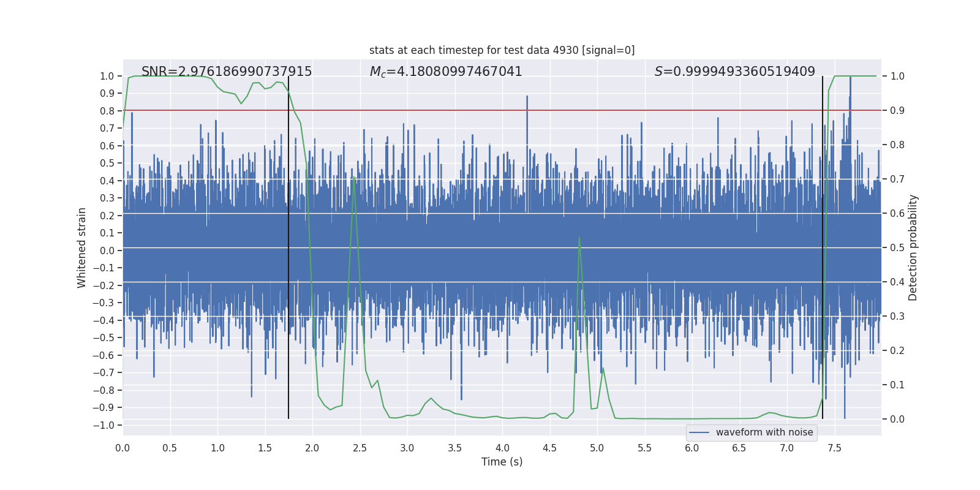The width and height of the screenshot is (980, 490).
Task: Click the 'Detection probability' right axis label
Action: 913,247
